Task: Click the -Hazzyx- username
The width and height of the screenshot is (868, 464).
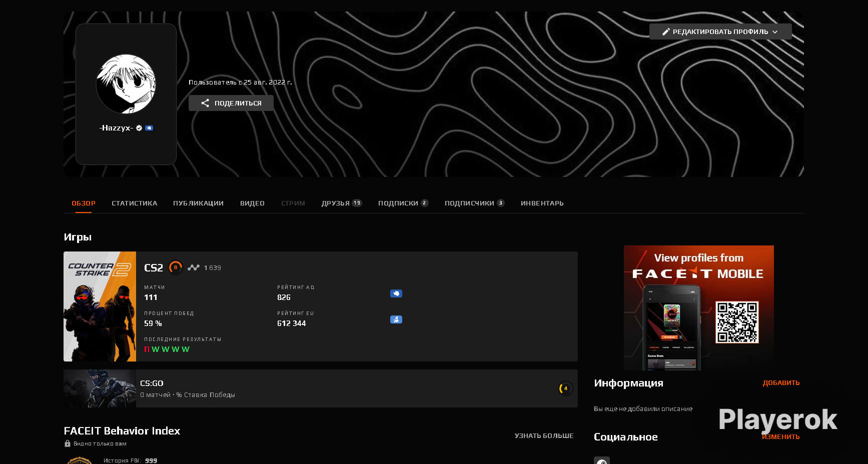Action: pos(117,128)
